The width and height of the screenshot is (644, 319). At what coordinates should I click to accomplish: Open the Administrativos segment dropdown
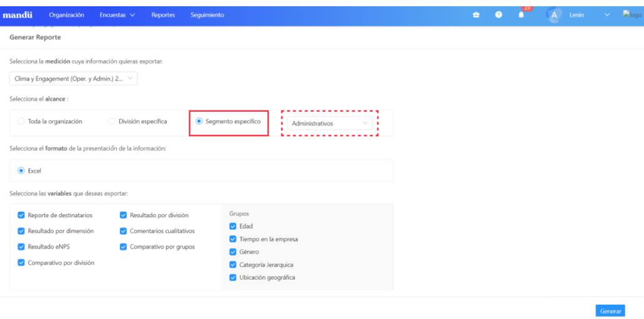(x=329, y=124)
